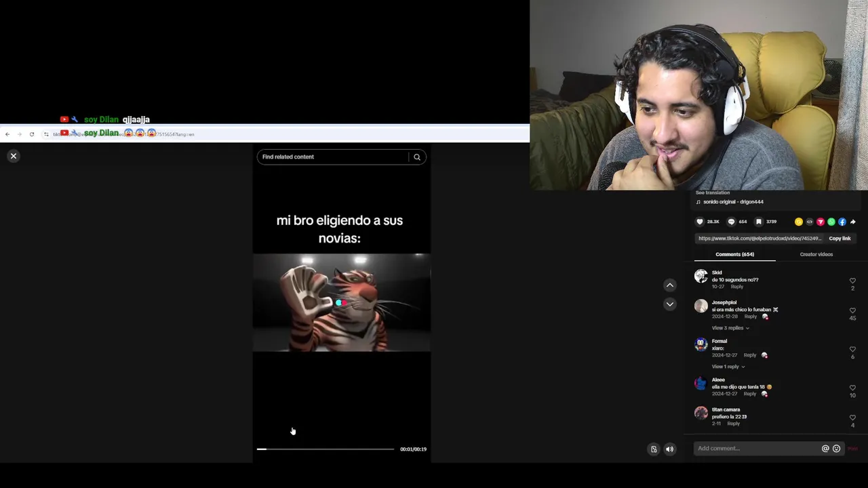868x488 pixels.
Task: Click the embed code icon
Action: pyautogui.click(x=810, y=222)
